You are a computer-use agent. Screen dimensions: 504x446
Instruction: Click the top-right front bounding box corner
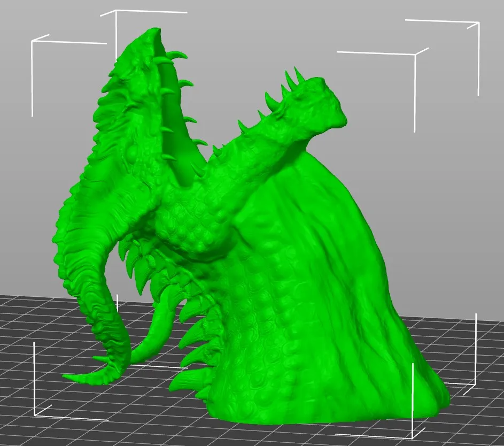pyautogui.click(x=415, y=55)
